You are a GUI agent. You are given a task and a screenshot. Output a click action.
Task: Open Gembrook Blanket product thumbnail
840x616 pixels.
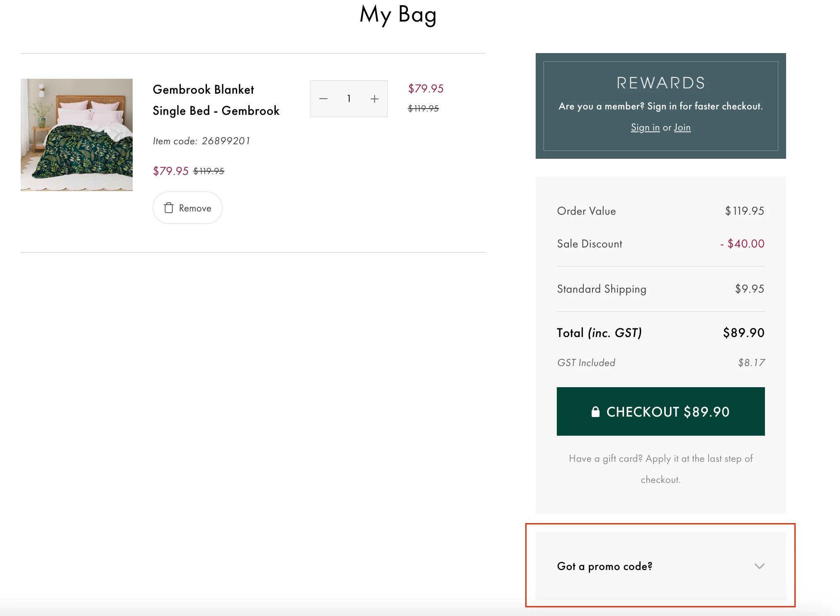[x=77, y=135]
